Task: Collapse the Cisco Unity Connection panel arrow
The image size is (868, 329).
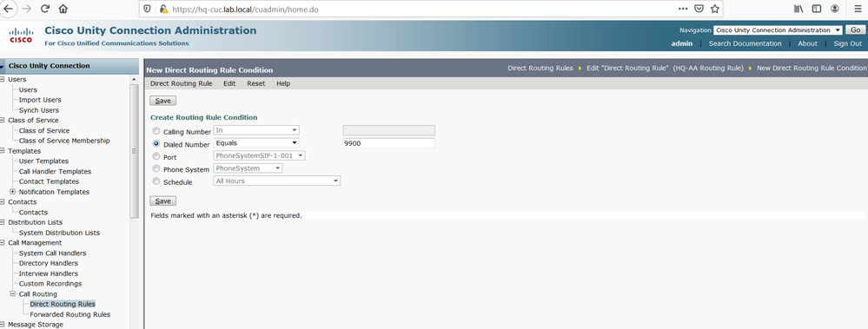Action: point(3,66)
